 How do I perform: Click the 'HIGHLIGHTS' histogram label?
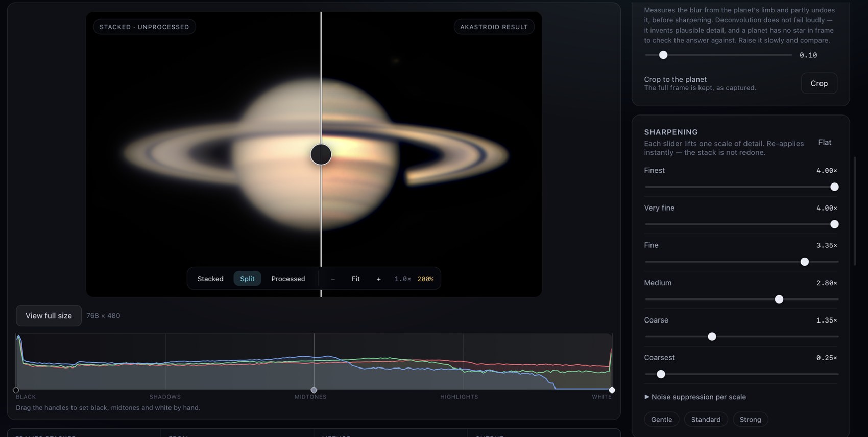[x=459, y=397]
